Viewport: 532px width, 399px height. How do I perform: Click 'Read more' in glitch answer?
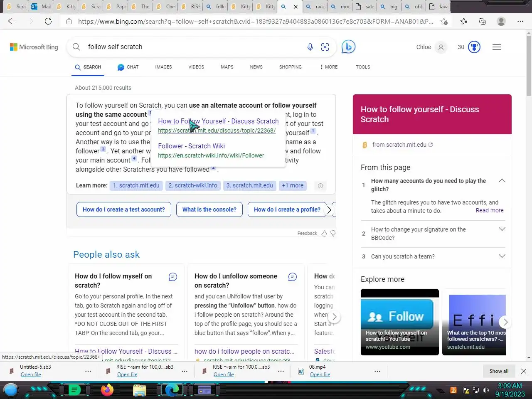click(x=490, y=211)
